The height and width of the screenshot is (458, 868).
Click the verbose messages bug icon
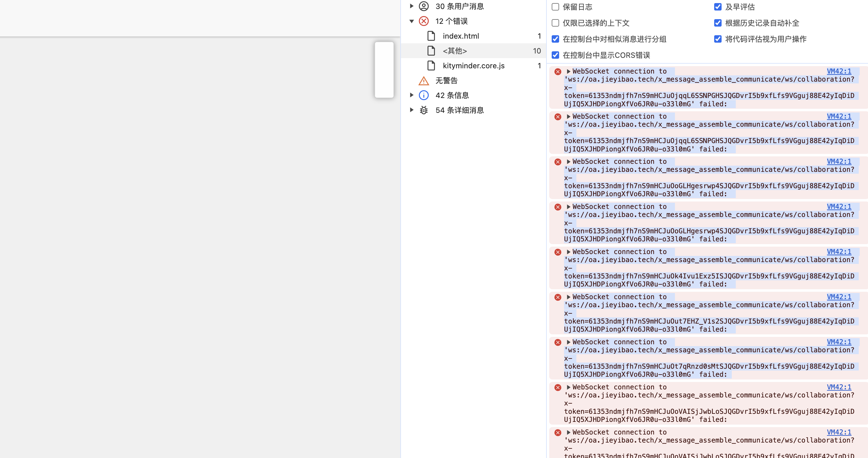click(x=423, y=110)
